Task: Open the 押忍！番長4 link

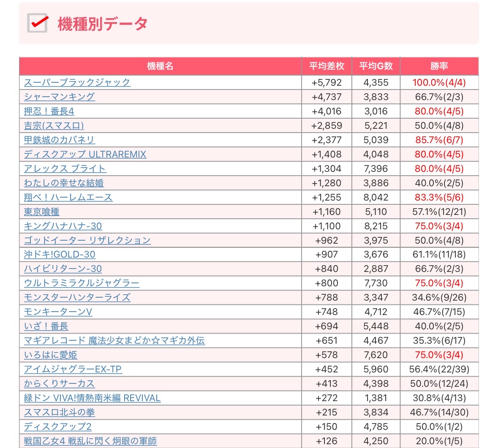Action: 49,111
